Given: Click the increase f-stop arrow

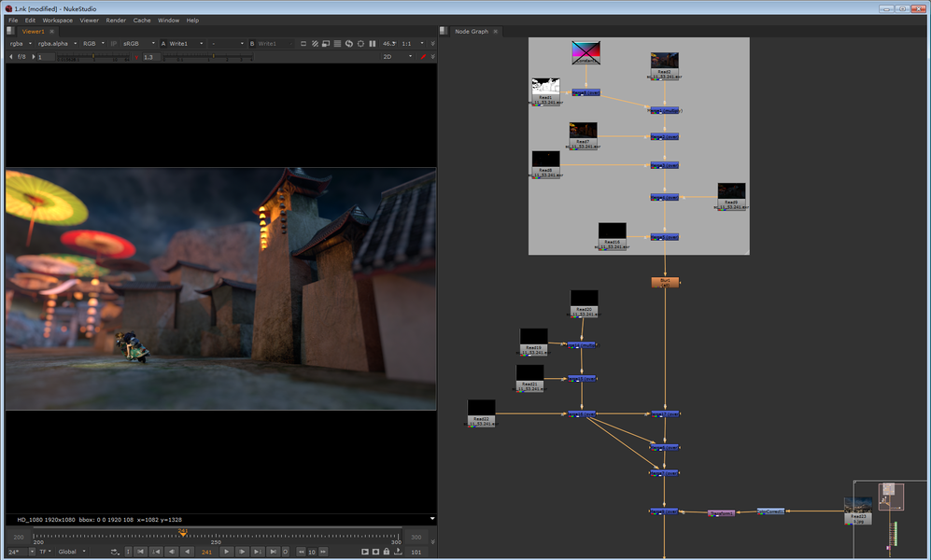Looking at the screenshot, I should (34, 56).
